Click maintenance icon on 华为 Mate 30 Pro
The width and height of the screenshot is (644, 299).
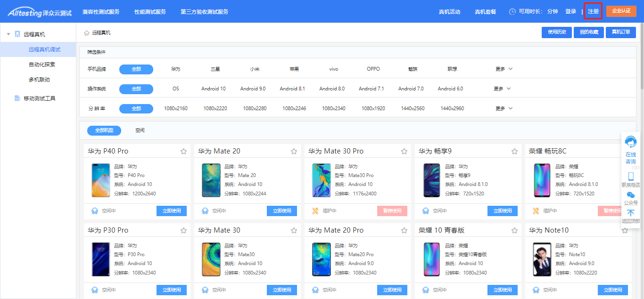[x=315, y=211]
